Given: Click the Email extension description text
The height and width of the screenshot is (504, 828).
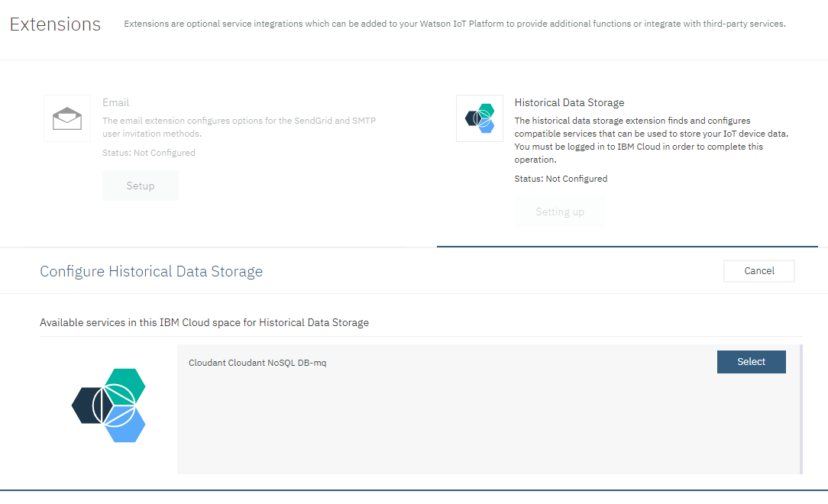Looking at the screenshot, I should tap(239, 127).
